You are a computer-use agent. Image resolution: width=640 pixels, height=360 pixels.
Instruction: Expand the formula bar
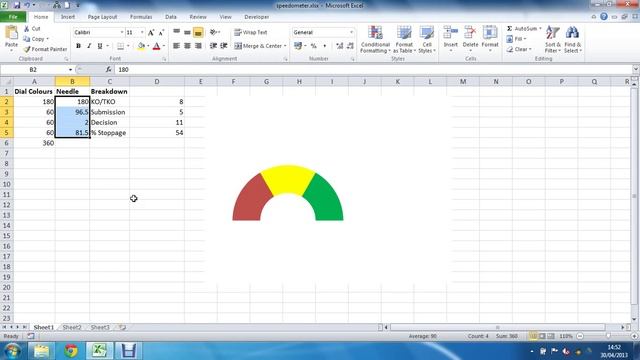(636, 69)
